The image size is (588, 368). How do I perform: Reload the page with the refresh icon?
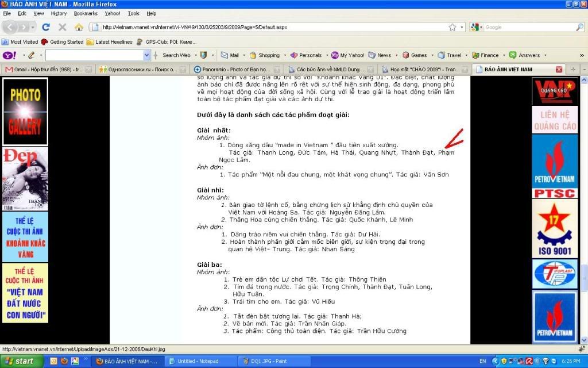pos(46,27)
